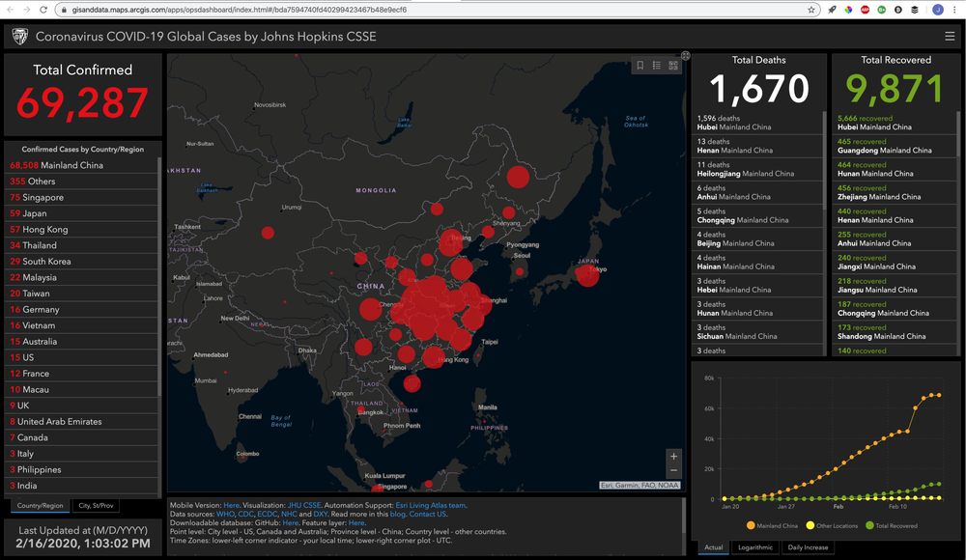Zoom in on the map
966x560 pixels.
(x=673, y=457)
